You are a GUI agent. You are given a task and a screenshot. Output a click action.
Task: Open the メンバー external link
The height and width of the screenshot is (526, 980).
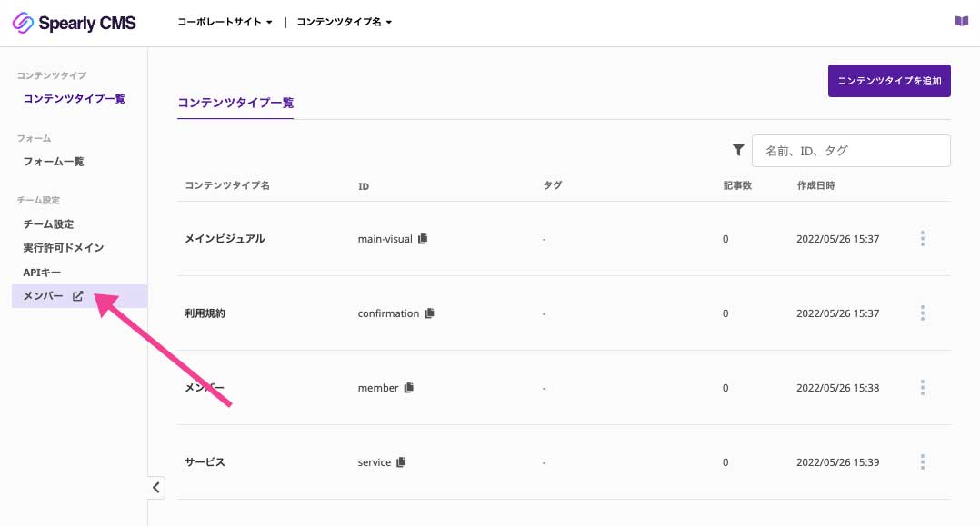(79, 296)
